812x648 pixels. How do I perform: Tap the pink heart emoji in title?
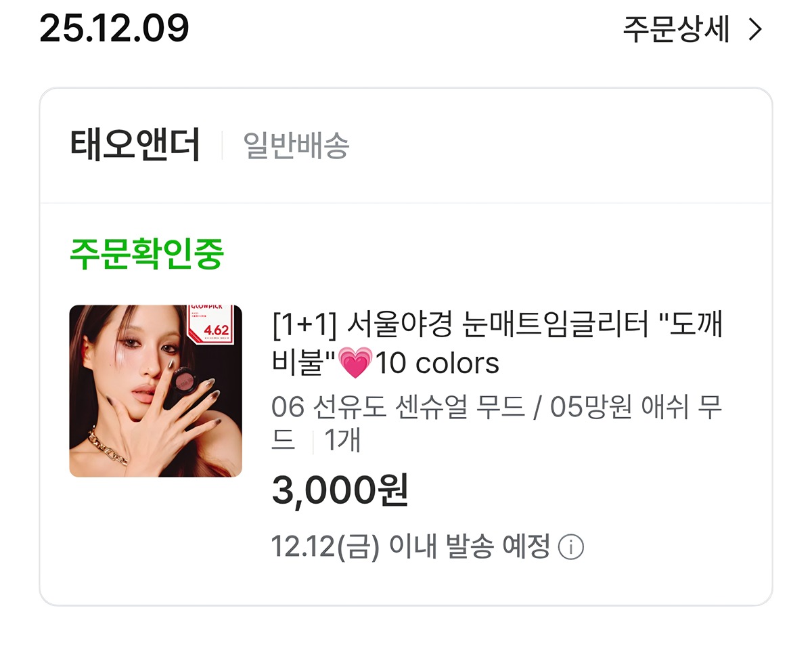point(355,364)
